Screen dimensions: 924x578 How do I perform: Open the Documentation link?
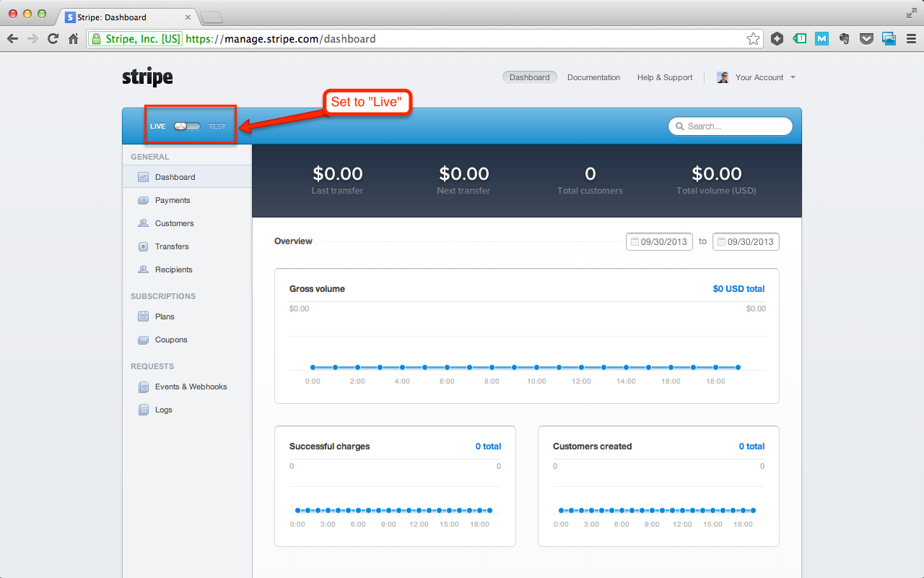[593, 77]
